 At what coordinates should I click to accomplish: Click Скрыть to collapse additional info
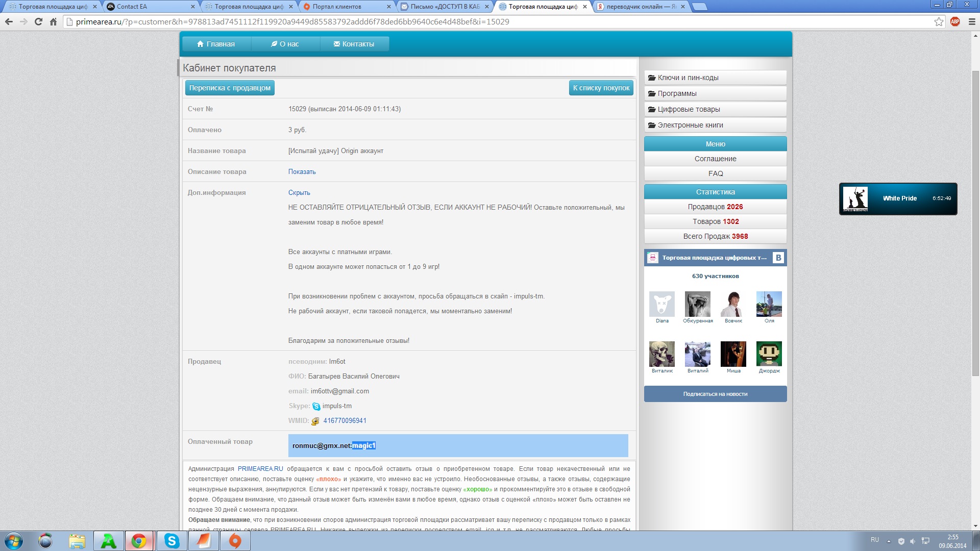tap(299, 193)
